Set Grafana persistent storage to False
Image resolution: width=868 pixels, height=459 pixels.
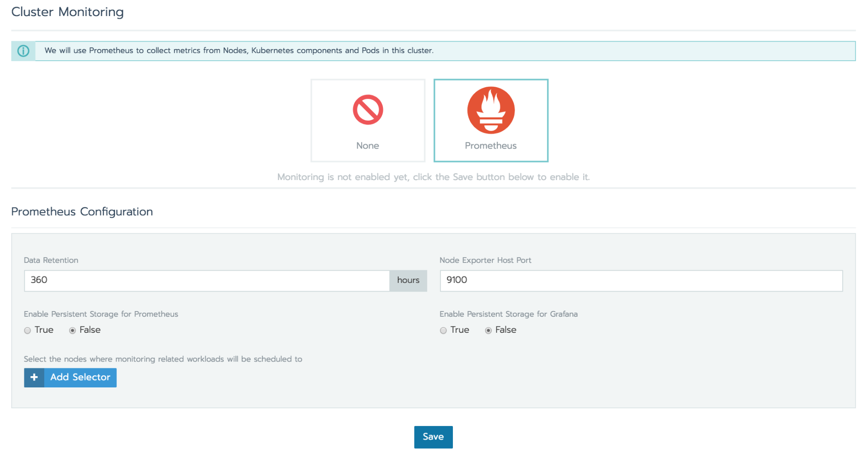click(488, 331)
